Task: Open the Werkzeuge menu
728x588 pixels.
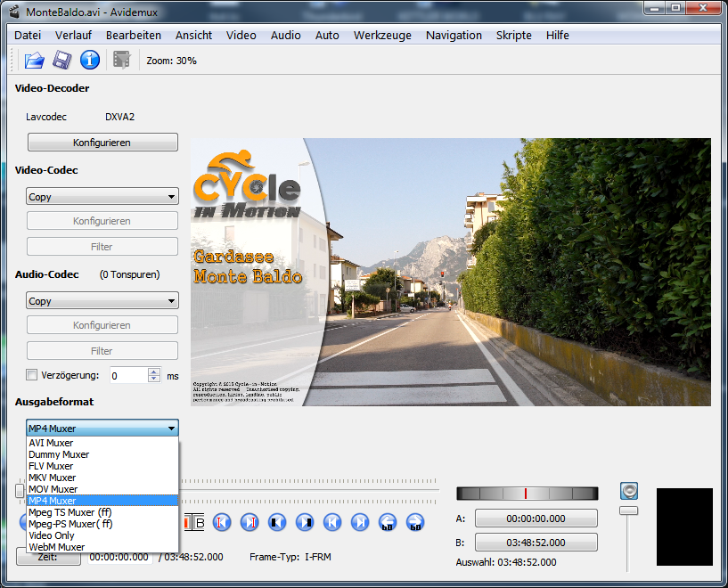Action: (x=382, y=36)
